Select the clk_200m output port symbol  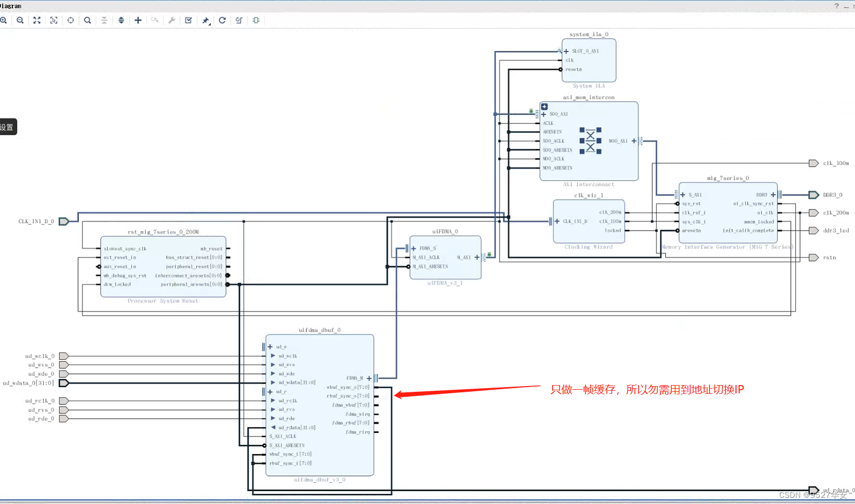pyautogui.click(x=814, y=213)
